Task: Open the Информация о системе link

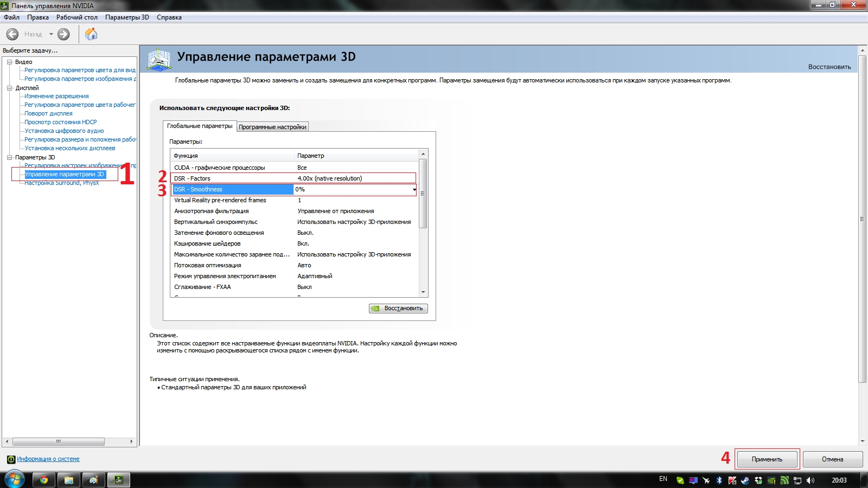Action: point(48,459)
